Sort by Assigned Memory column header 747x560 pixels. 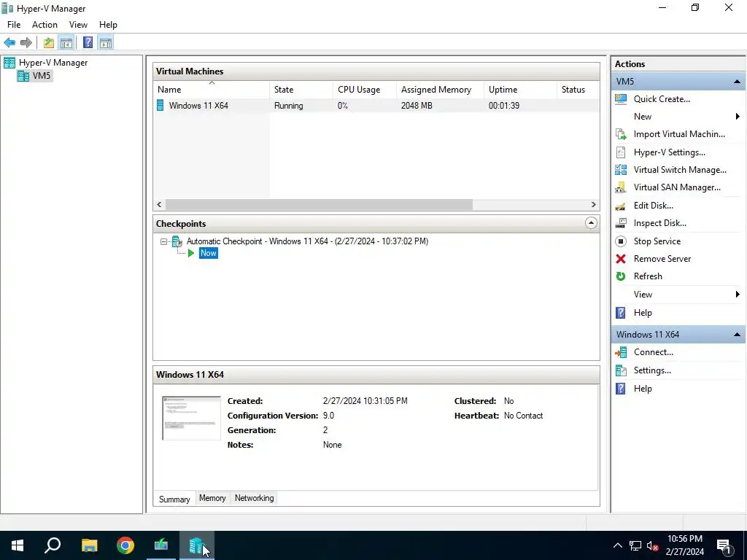pyautogui.click(x=440, y=90)
